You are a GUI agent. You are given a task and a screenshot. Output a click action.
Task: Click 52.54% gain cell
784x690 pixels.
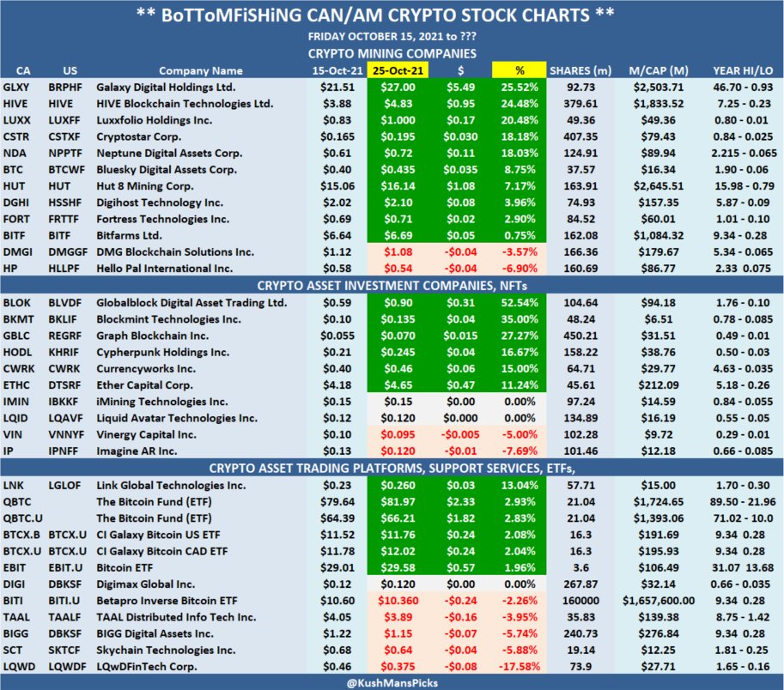[x=520, y=303]
